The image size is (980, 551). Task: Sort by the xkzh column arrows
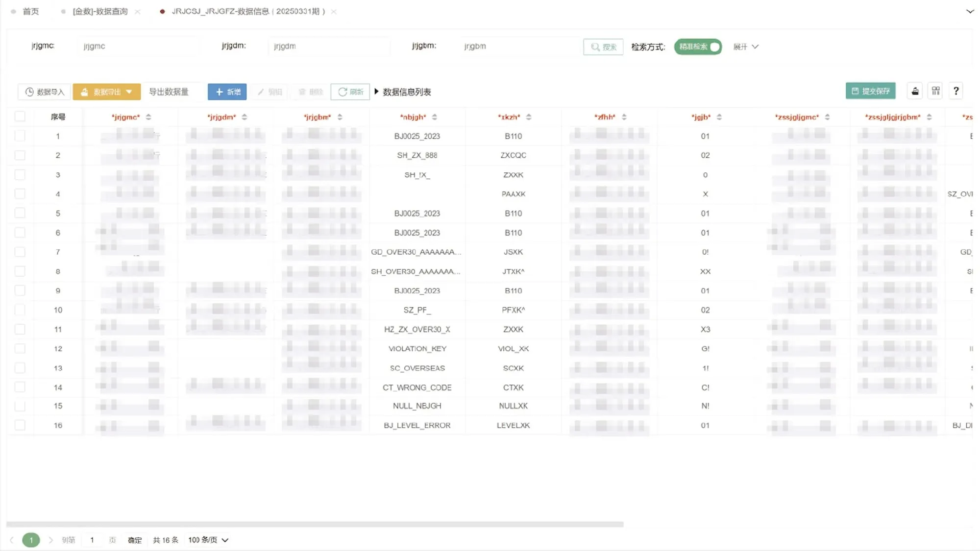coord(529,117)
